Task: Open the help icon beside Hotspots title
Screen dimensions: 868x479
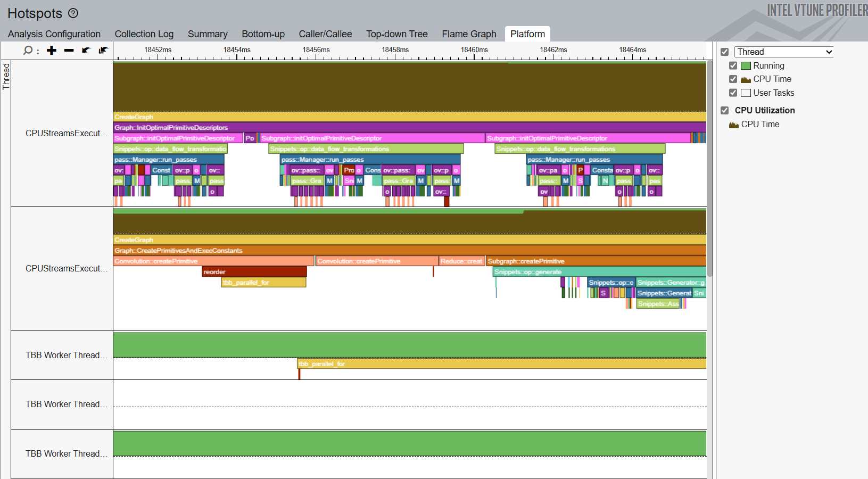Action: tap(73, 13)
